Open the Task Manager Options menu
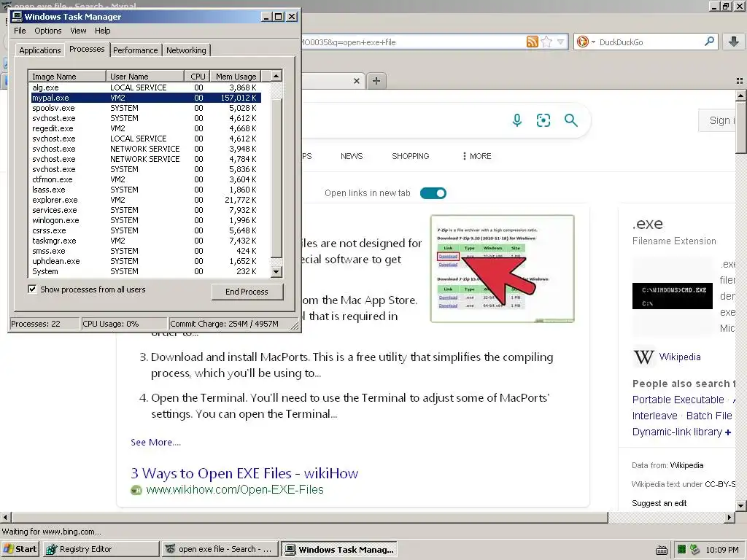Image resolution: width=747 pixels, height=560 pixels. (x=47, y=31)
